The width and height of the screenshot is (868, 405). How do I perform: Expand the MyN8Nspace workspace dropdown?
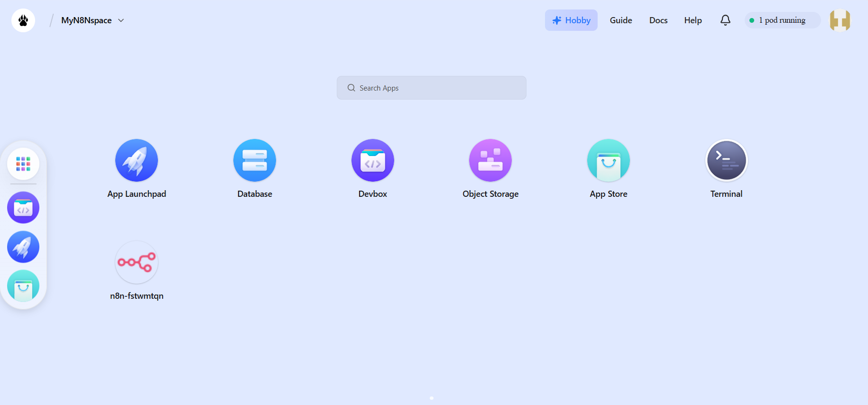click(x=92, y=20)
